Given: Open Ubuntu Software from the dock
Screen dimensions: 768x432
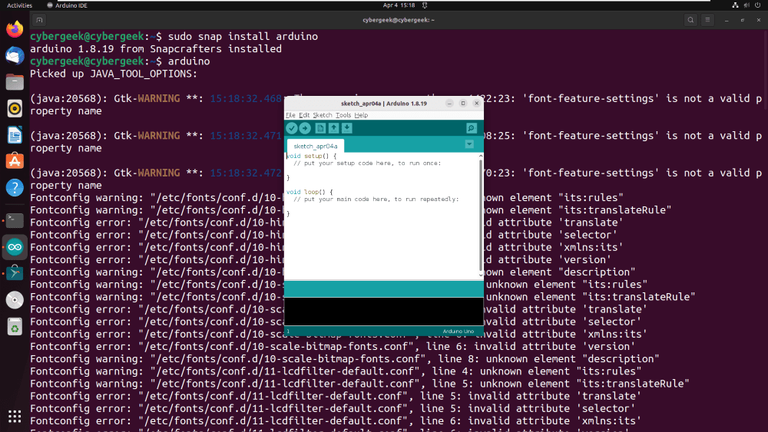Looking at the screenshot, I should pos(15,161).
